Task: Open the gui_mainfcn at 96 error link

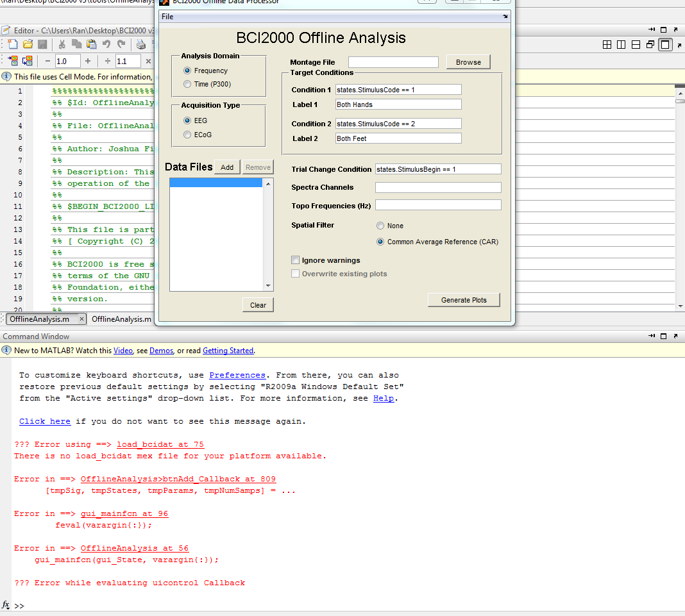Action: coord(124,513)
